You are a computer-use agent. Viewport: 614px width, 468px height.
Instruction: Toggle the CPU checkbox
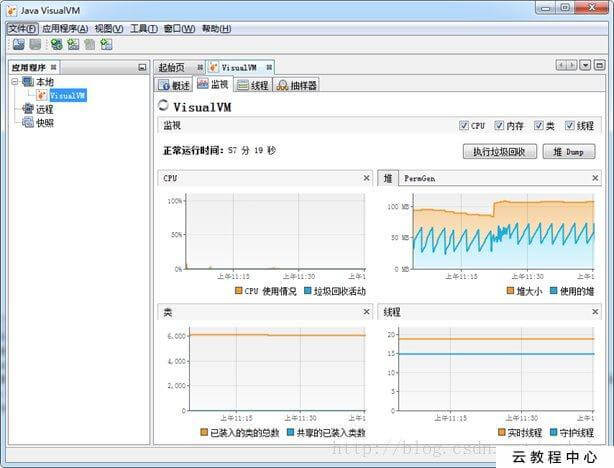pos(464,125)
